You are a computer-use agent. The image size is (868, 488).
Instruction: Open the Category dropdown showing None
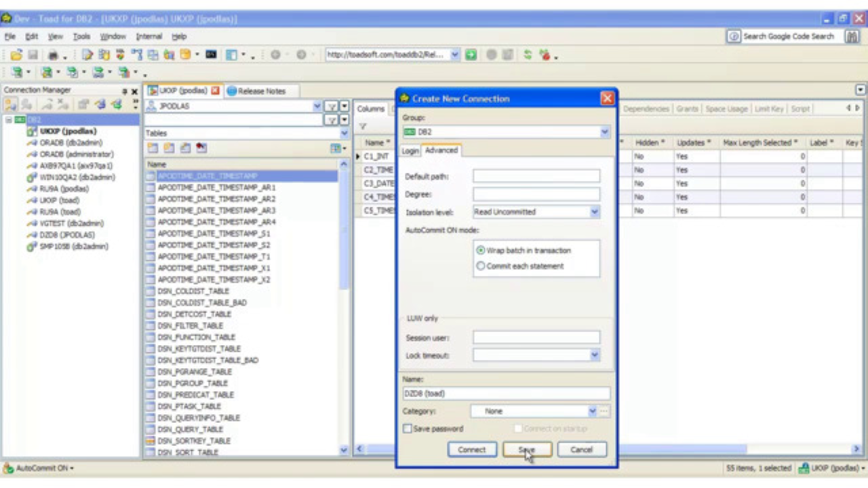[592, 411]
